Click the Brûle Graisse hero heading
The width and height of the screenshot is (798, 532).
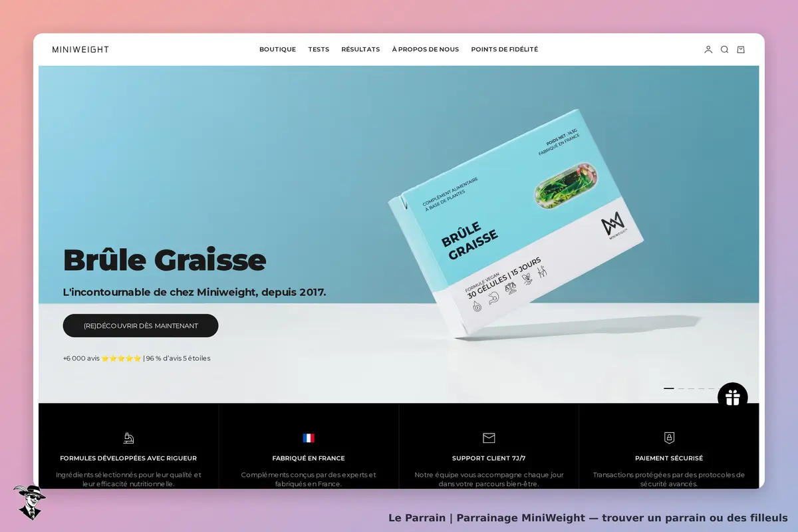(x=164, y=260)
